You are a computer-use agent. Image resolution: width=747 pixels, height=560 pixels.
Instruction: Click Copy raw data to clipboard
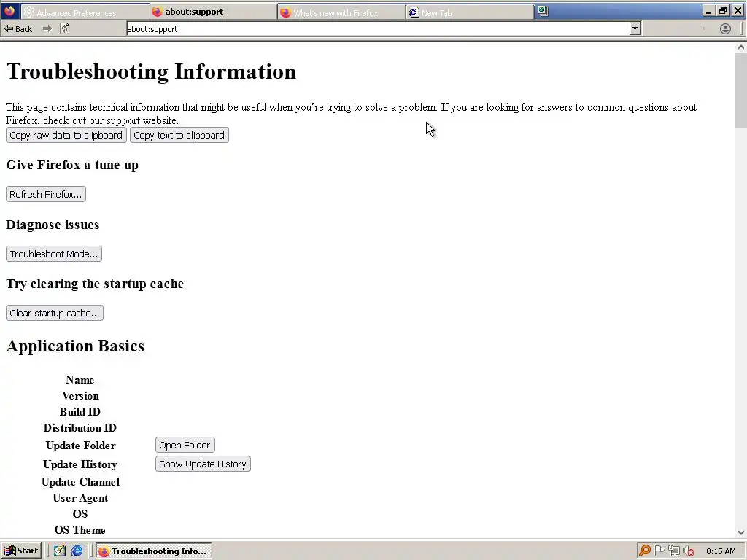tap(66, 135)
